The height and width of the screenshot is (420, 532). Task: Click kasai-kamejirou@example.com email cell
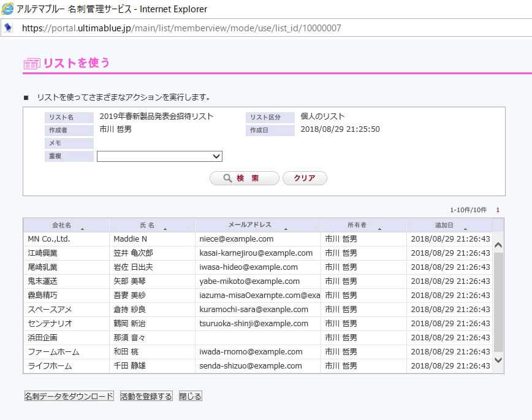258,253
